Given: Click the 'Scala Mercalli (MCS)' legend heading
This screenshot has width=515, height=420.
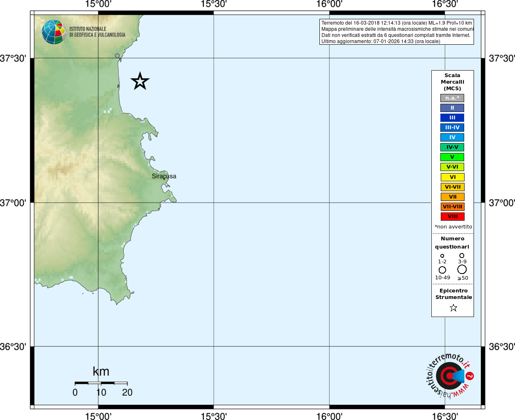Looking at the screenshot, I should coord(452,82).
